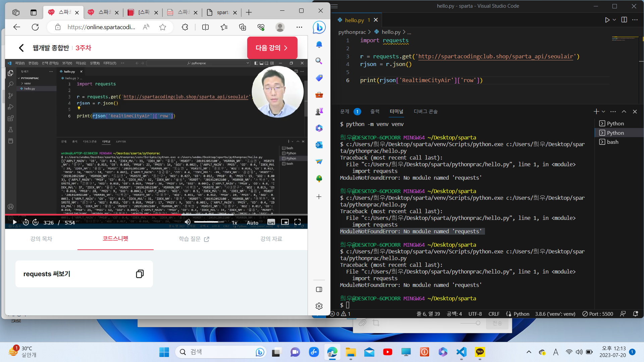Open 학습 질문 link
644x362 pixels.
(194, 239)
